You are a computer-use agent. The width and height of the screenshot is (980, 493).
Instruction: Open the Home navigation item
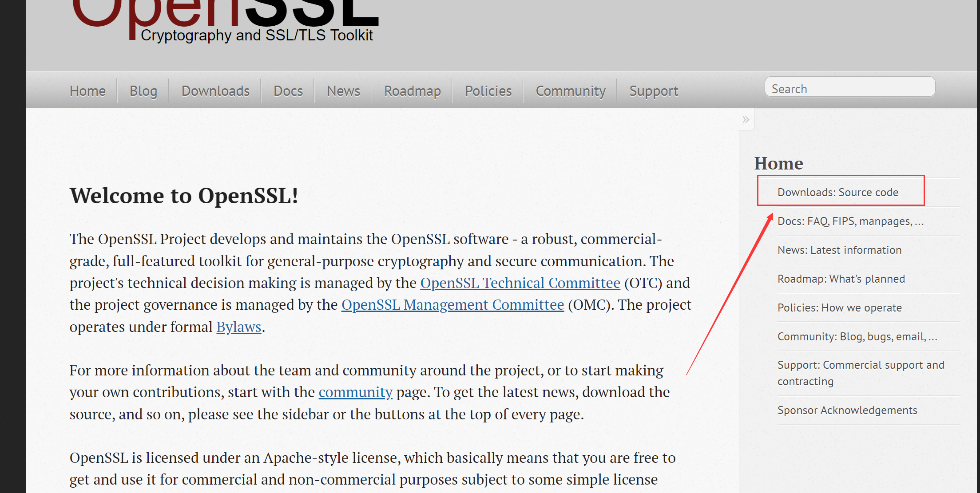tap(87, 91)
